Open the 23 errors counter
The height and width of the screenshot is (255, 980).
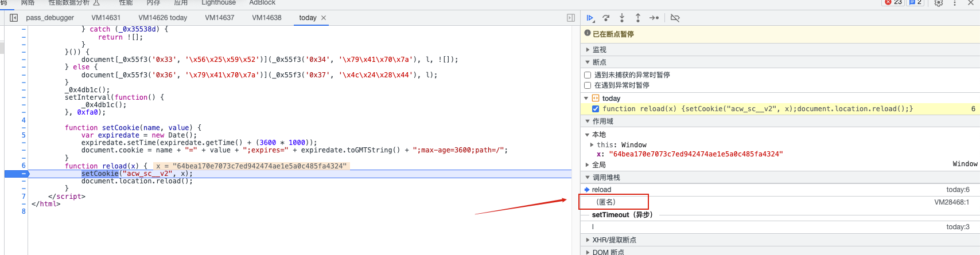[894, 2]
